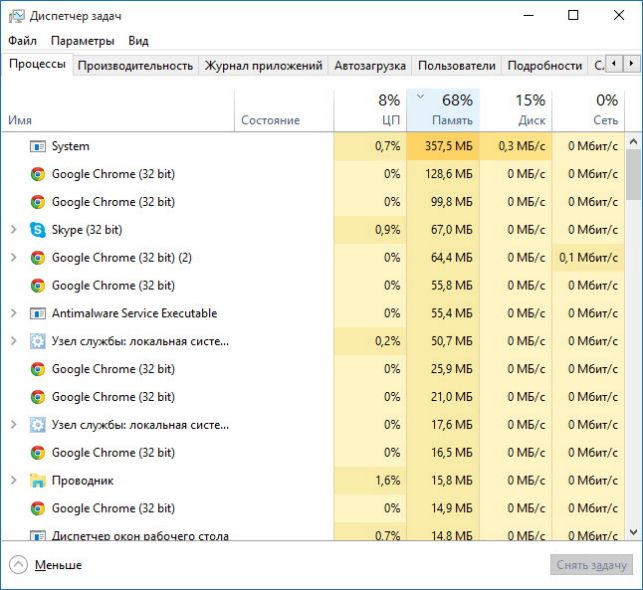Click the Task Manager title bar icon

pos(16,16)
